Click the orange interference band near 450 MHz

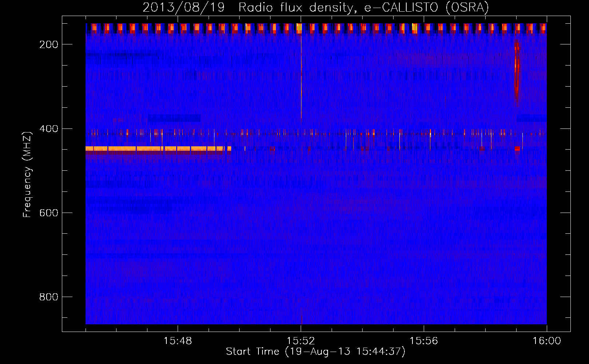(x=158, y=149)
